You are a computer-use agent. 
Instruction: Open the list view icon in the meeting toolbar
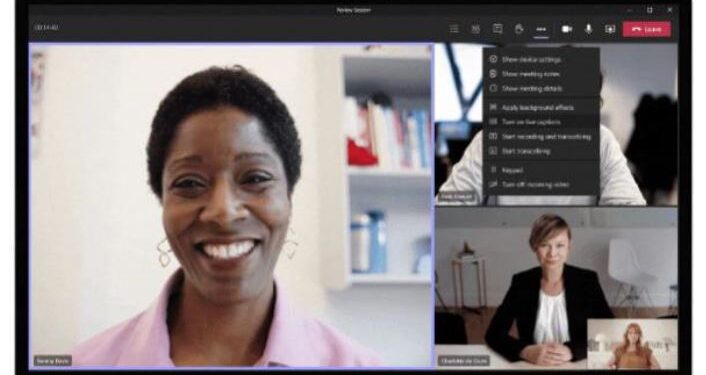pos(454,29)
